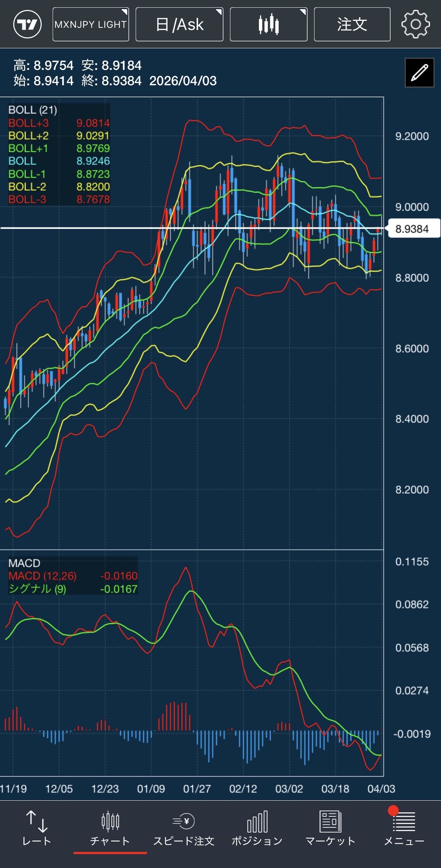The width and height of the screenshot is (441, 868).
Task: Click the 9.2000 price axis label
Action: tap(412, 136)
